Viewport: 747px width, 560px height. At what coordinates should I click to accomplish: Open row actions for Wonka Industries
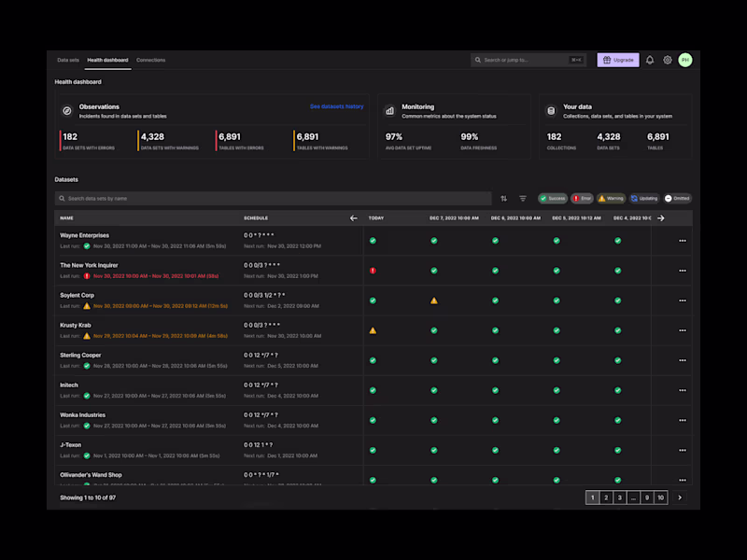coord(683,421)
